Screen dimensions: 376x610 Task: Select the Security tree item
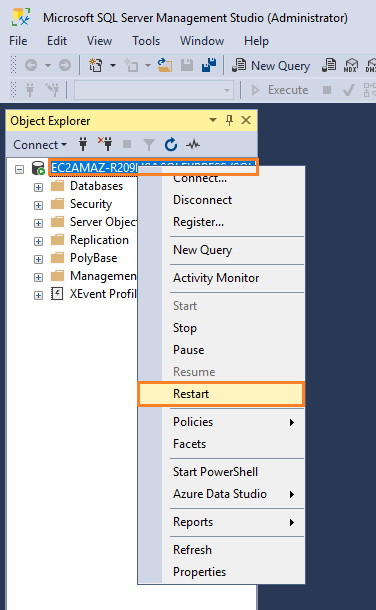pos(91,204)
